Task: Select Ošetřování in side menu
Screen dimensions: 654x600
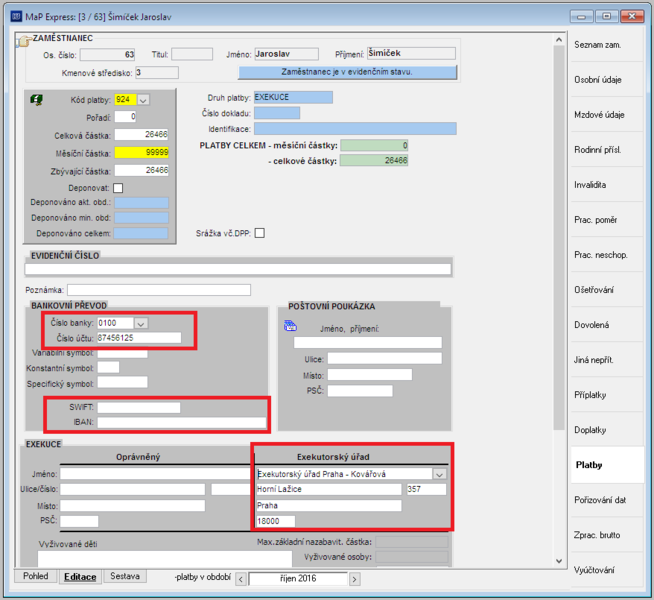Action: pos(606,290)
